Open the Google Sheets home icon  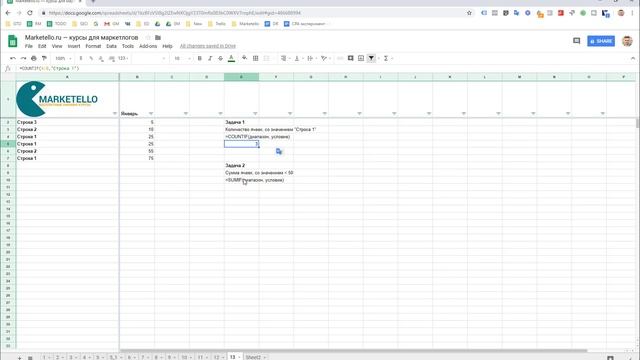[13, 41]
